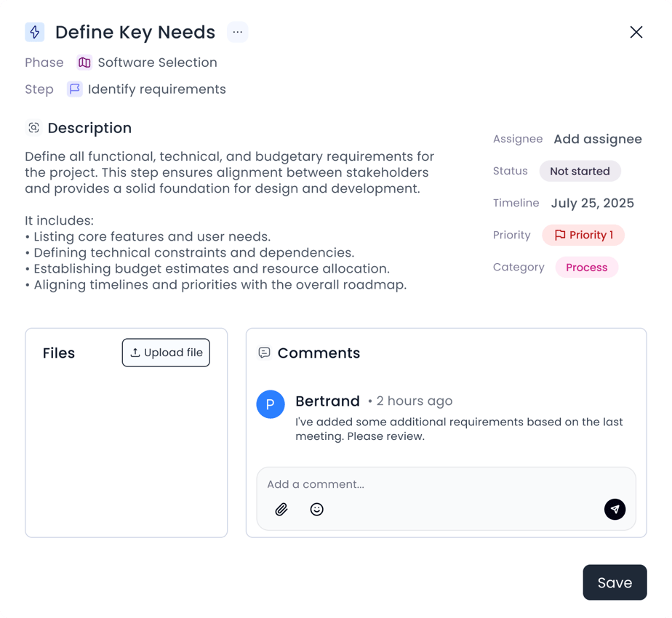Open the emoji picker in comment box
The height and width of the screenshot is (618, 672).
pos(316,510)
